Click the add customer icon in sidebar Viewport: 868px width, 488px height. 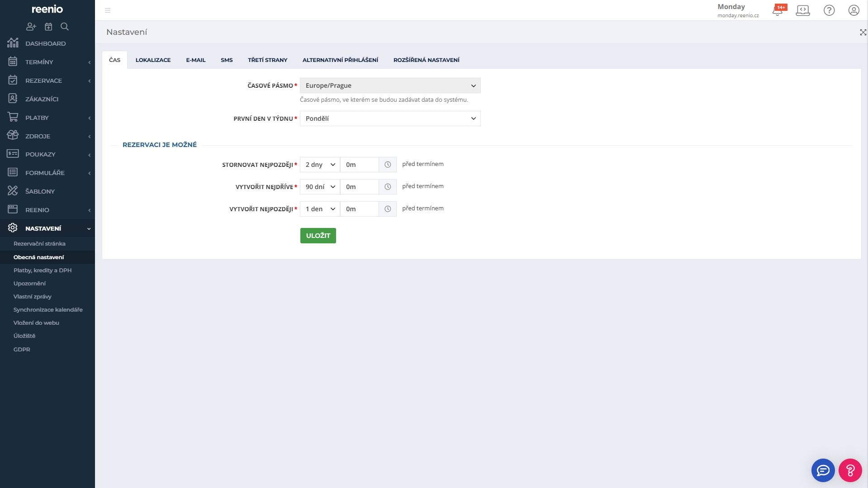pos(31,27)
